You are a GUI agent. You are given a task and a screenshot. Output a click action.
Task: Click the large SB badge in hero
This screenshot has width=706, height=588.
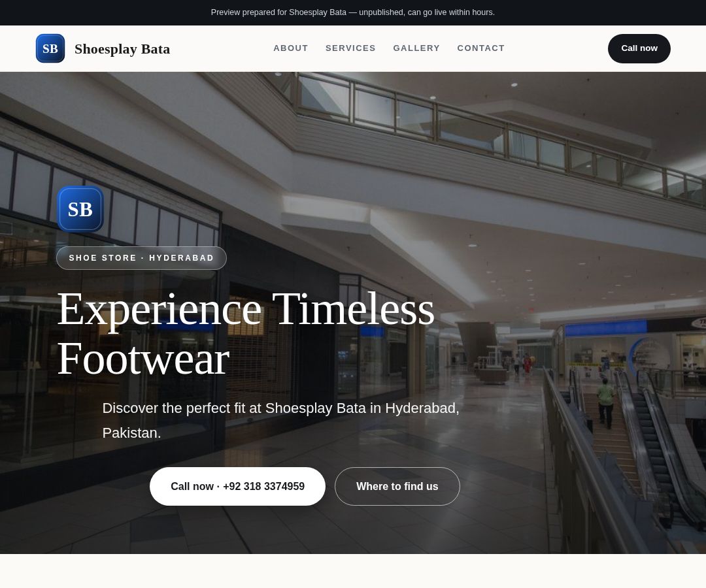point(80,209)
